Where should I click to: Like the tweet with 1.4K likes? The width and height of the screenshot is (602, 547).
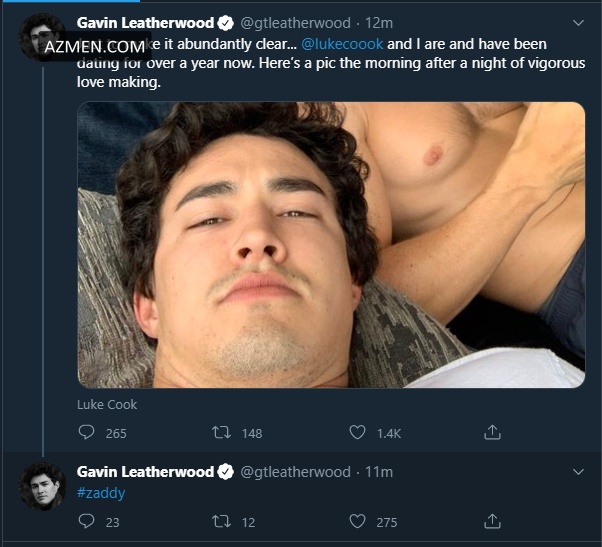pyautogui.click(x=358, y=433)
